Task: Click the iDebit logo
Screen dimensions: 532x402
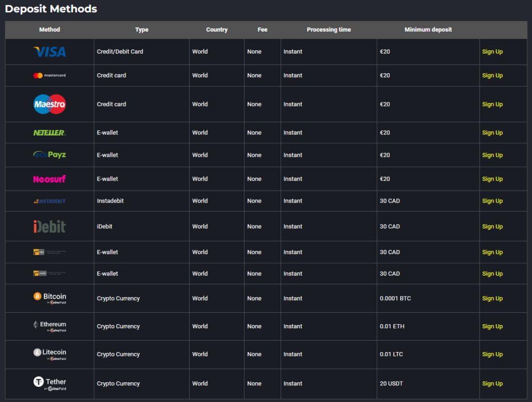Action: pyautogui.click(x=49, y=226)
